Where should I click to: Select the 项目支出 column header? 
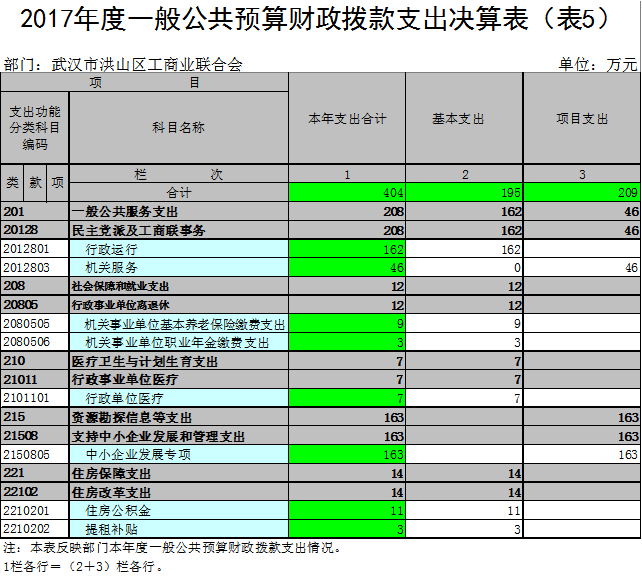(582, 119)
